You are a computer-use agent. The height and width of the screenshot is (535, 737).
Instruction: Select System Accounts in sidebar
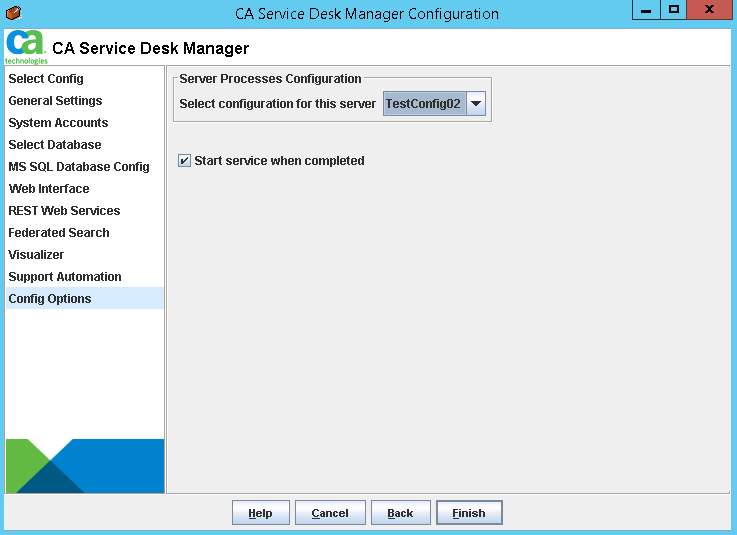pyautogui.click(x=58, y=123)
